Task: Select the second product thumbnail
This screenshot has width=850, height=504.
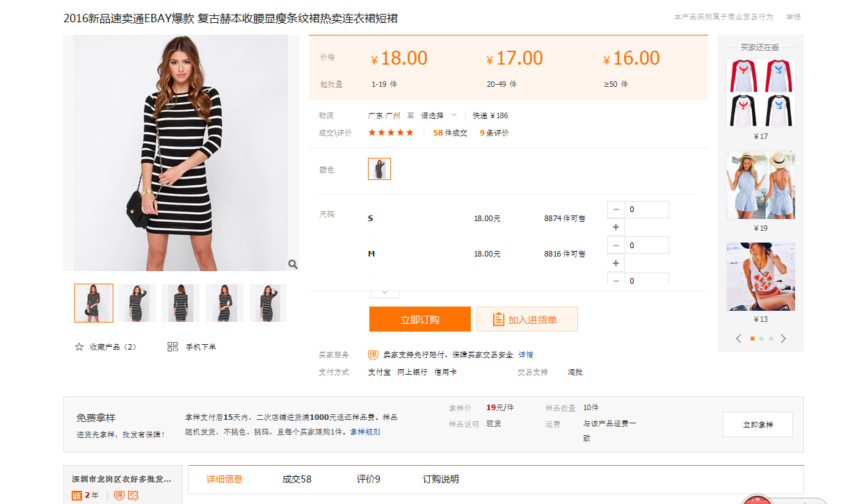Action: [137, 303]
